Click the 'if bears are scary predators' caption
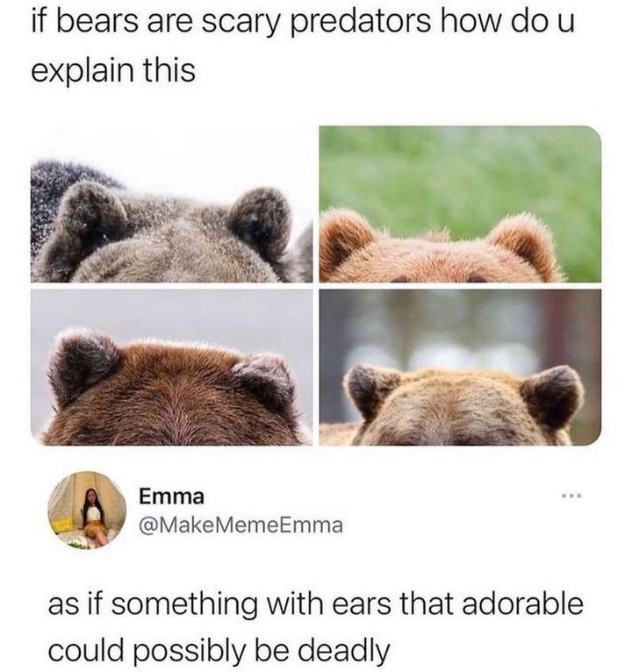 coord(302,22)
